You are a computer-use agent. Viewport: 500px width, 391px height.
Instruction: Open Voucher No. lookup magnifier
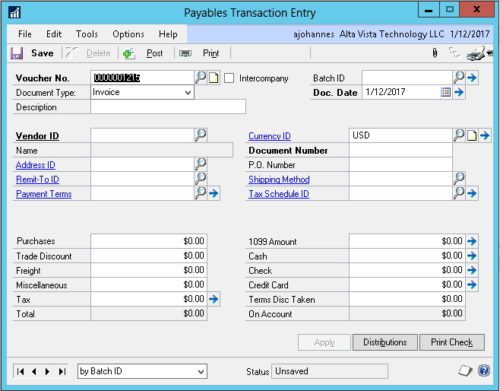click(x=201, y=78)
